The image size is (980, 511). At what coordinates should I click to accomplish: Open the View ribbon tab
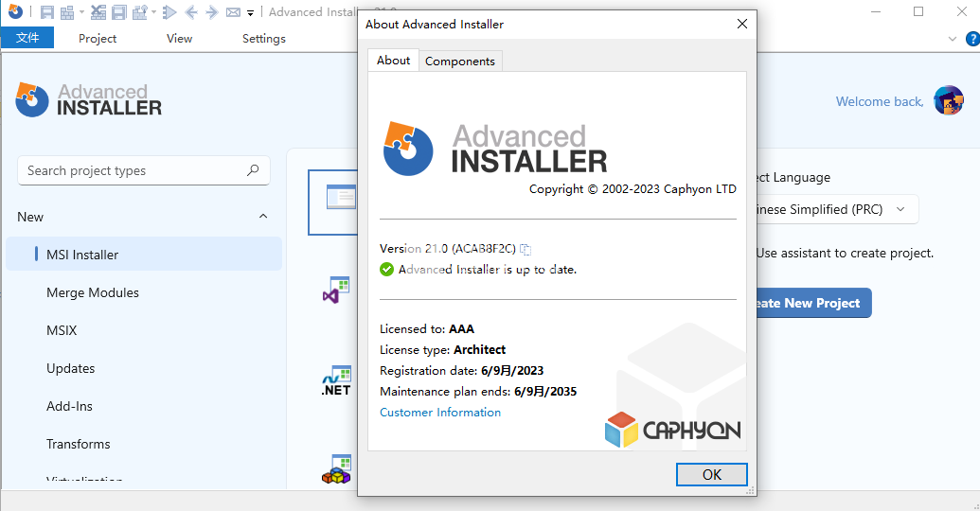pyautogui.click(x=179, y=38)
